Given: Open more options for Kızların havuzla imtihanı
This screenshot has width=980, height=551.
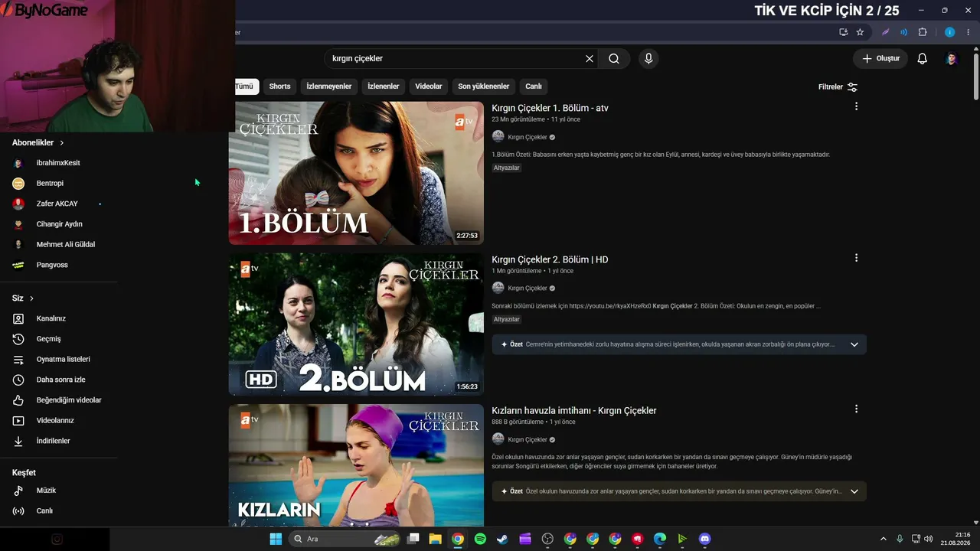Looking at the screenshot, I should point(856,409).
